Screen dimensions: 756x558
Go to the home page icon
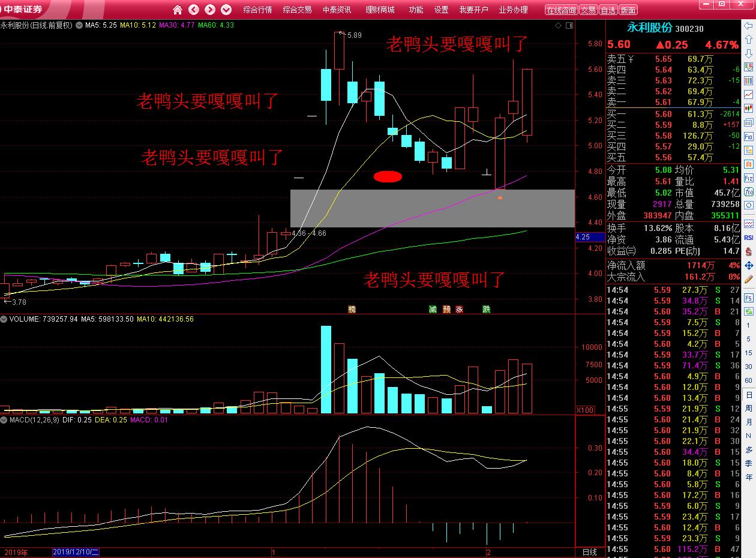point(178,10)
